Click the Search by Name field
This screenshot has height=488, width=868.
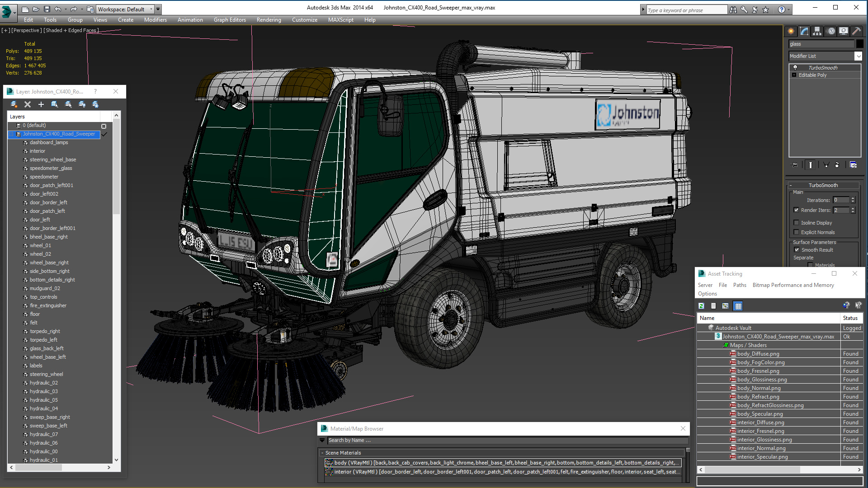click(x=506, y=440)
